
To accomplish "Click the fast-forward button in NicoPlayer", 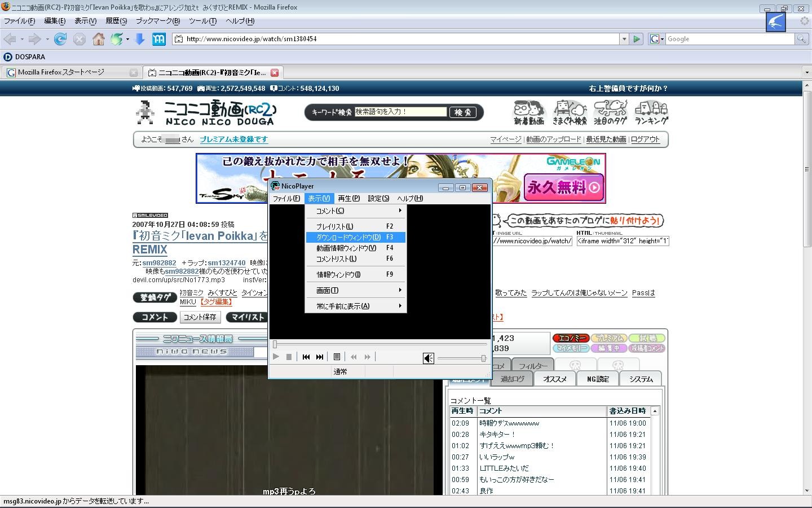I will (x=367, y=357).
